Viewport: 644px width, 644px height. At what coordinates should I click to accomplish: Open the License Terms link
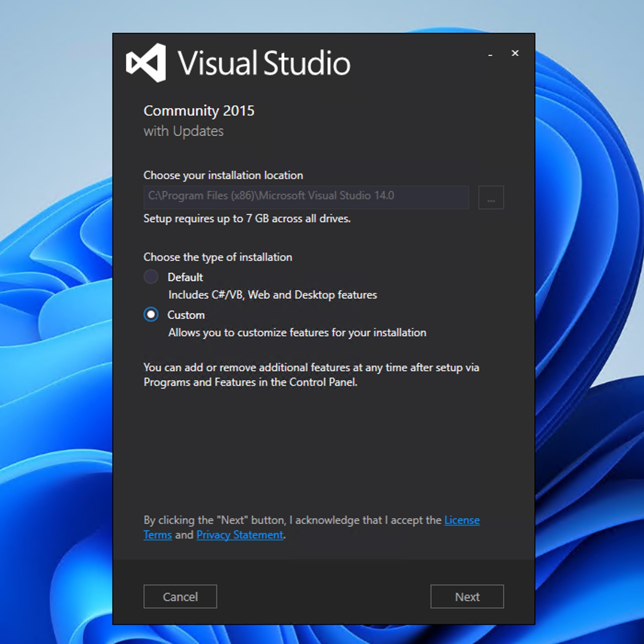tap(462, 520)
